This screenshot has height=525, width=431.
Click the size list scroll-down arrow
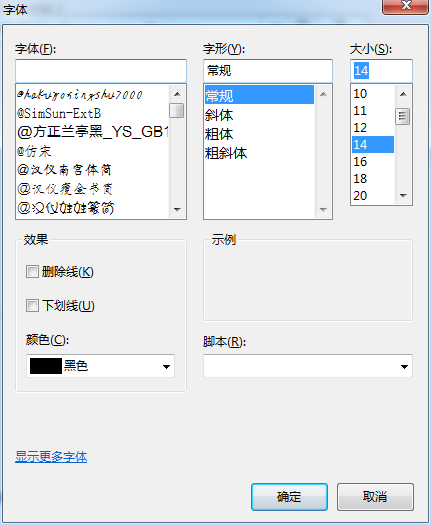click(403, 196)
